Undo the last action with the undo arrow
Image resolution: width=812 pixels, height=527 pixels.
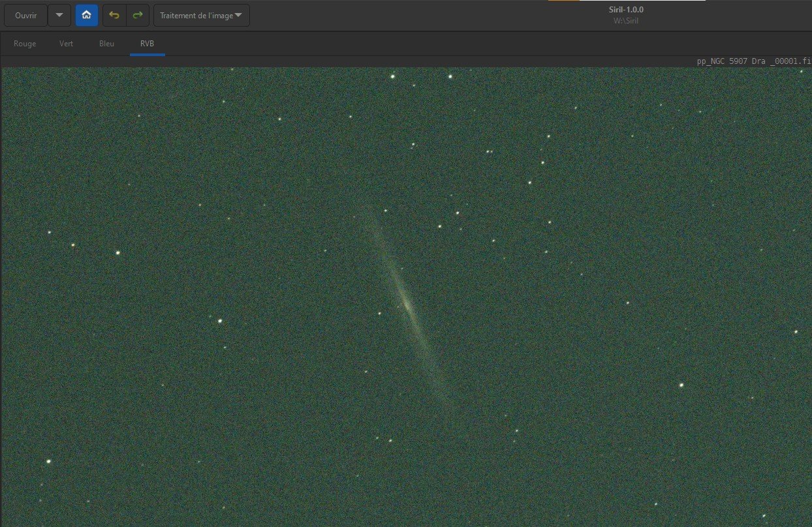tap(114, 15)
